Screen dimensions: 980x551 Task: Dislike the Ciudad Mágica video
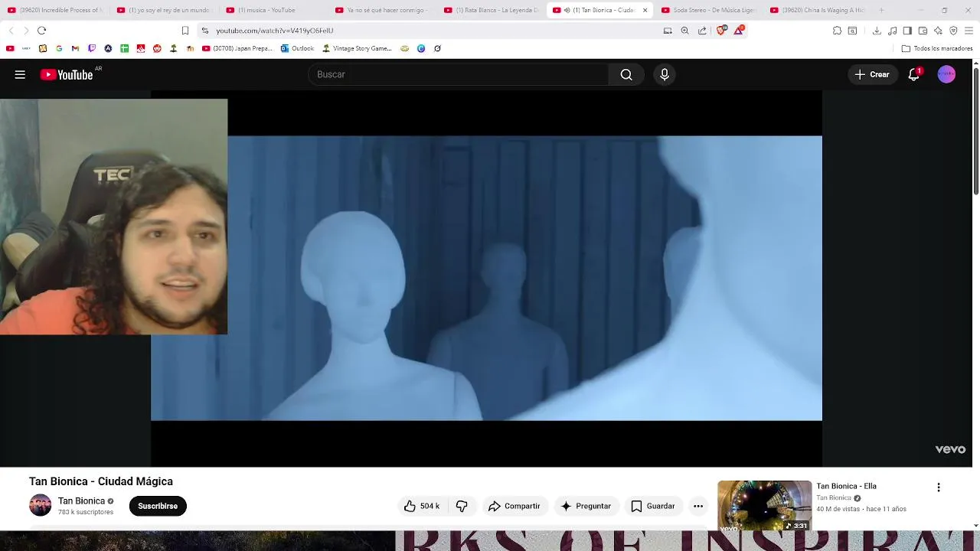[462, 506]
